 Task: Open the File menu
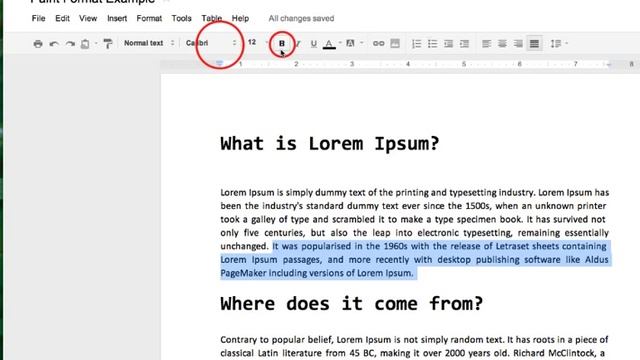[x=38, y=18]
